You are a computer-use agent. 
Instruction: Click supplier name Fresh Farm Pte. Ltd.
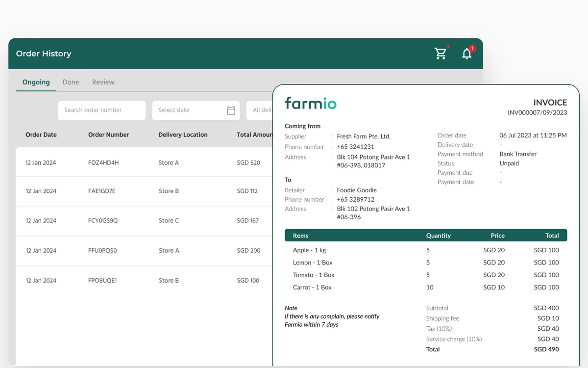point(364,136)
